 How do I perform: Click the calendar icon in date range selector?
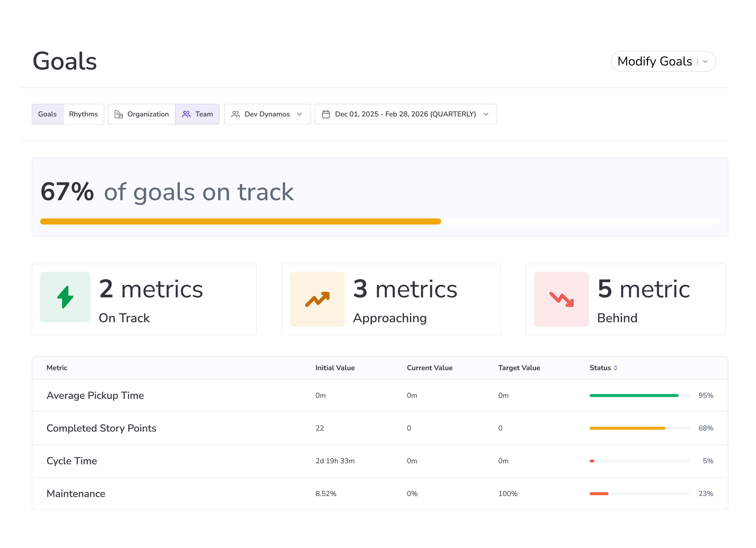point(326,114)
